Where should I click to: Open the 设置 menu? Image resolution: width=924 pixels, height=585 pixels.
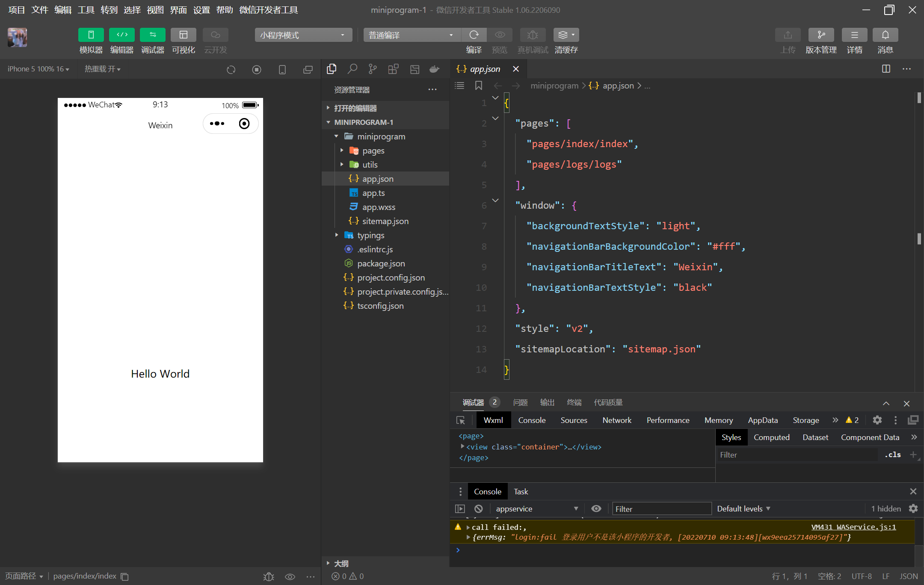(x=201, y=10)
